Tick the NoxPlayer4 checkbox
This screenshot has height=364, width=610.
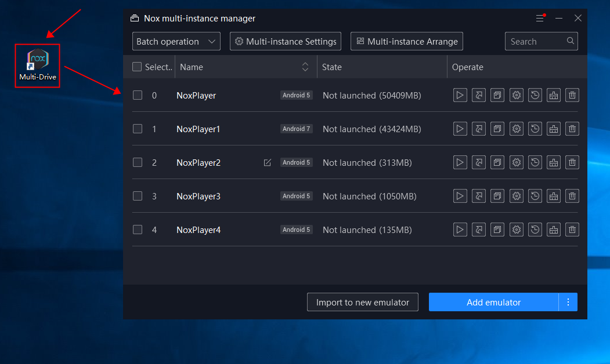pos(138,230)
